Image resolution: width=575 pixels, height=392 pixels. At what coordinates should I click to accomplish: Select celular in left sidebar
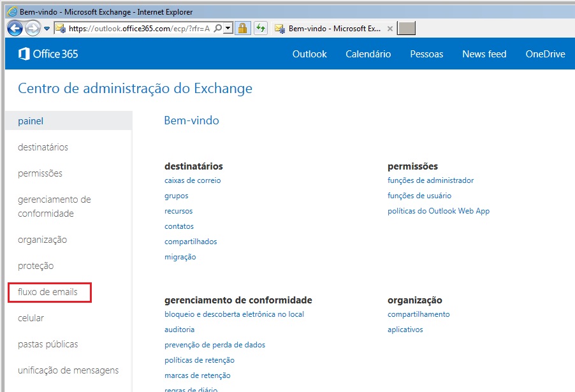[31, 318]
